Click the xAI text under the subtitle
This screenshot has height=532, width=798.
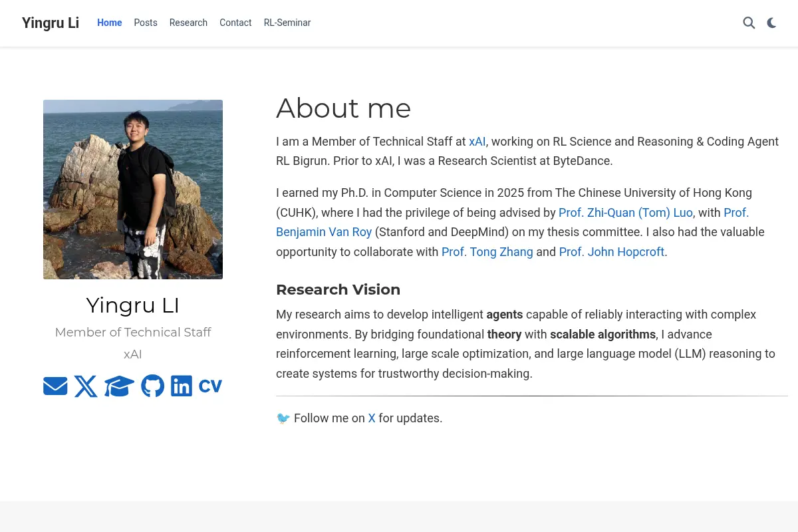(133, 354)
